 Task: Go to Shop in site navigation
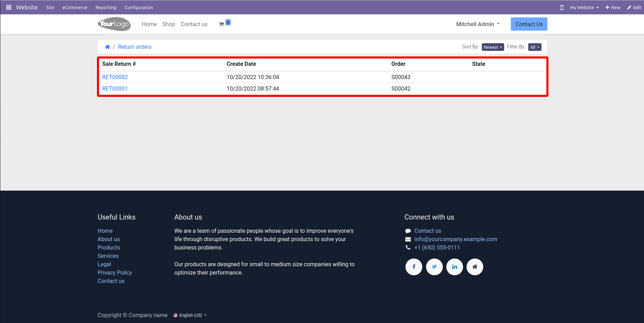[169, 24]
